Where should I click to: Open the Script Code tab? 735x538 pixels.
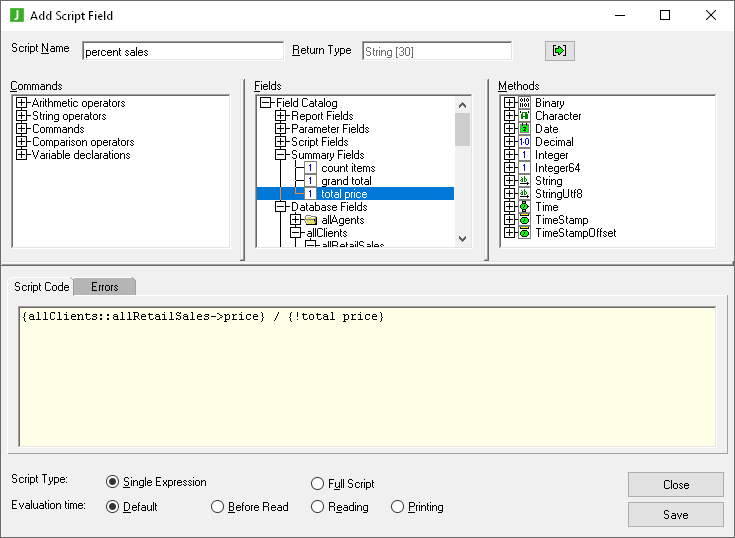pos(42,287)
